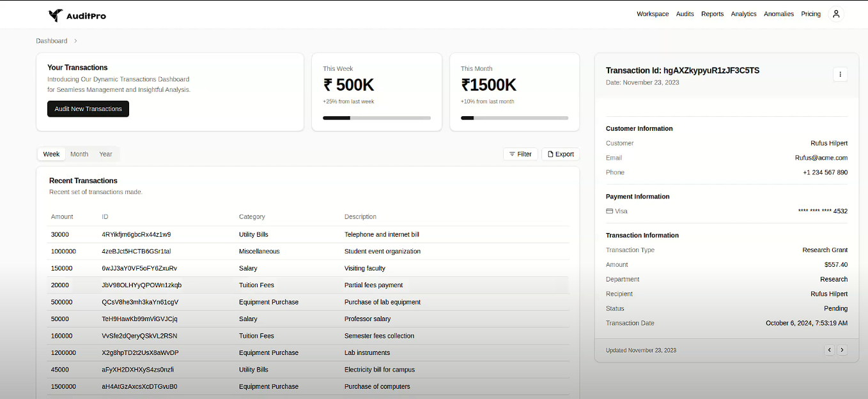This screenshot has width=868, height=399.
Task: Navigate to the Reports menu item
Action: 712,13
